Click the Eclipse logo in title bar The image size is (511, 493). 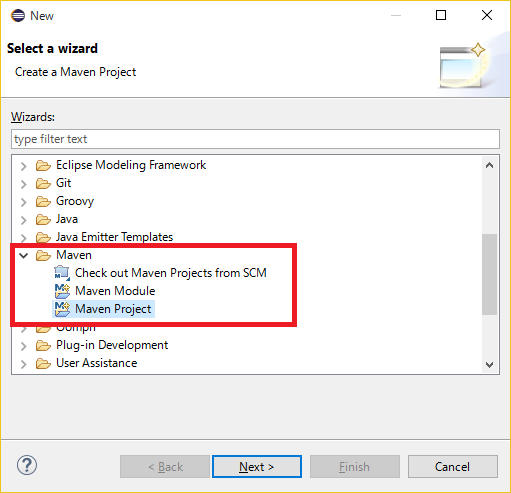(x=18, y=16)
